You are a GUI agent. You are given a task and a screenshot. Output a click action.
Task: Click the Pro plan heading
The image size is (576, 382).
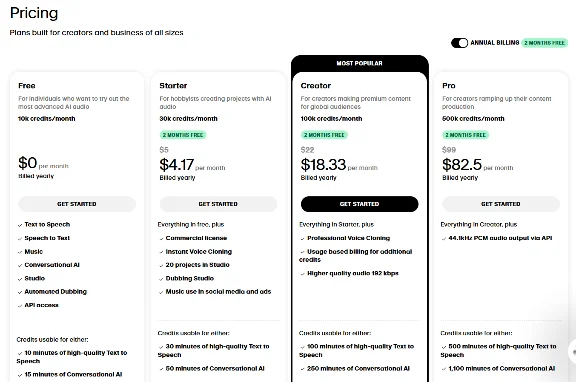click(449, 86)
